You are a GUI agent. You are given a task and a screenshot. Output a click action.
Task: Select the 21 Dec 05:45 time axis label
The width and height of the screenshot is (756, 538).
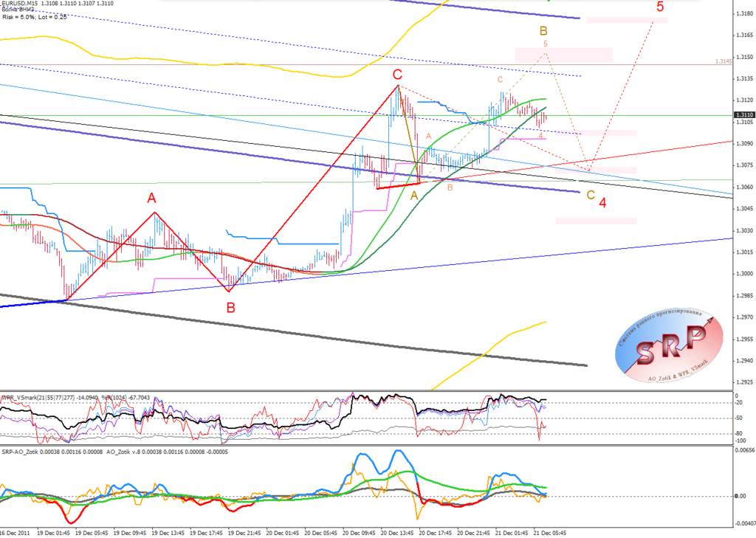coord(549,533)
